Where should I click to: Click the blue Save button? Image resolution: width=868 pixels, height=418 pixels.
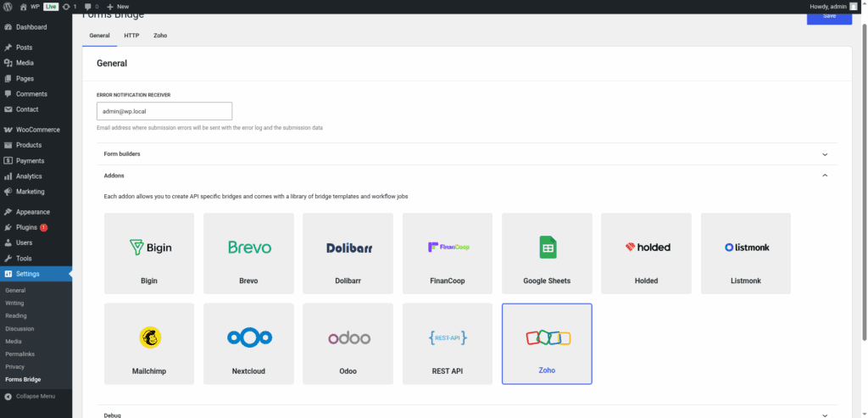[829, 20]
